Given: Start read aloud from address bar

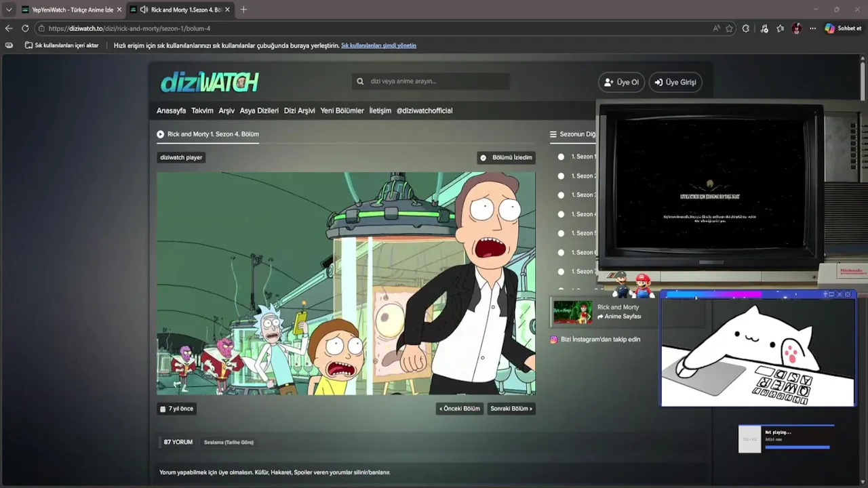Looking at the screenshot, I should click(x=717, y=28).
